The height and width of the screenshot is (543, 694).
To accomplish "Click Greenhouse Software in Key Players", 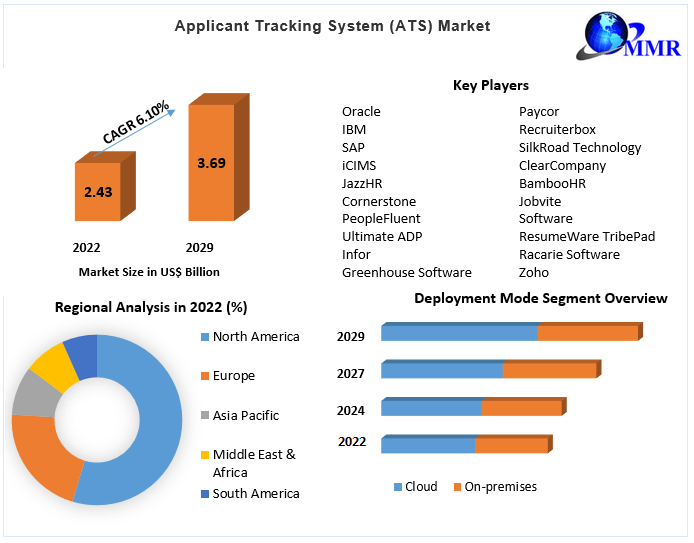I will [406, 272].
